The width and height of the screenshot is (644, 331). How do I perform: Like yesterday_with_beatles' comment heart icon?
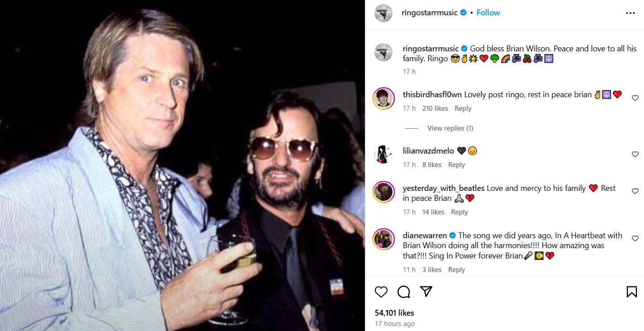(635, 190)
